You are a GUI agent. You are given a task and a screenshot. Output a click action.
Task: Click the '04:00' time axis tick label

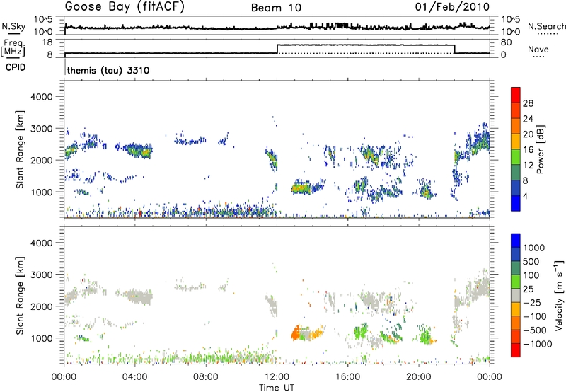pos(135,377)
